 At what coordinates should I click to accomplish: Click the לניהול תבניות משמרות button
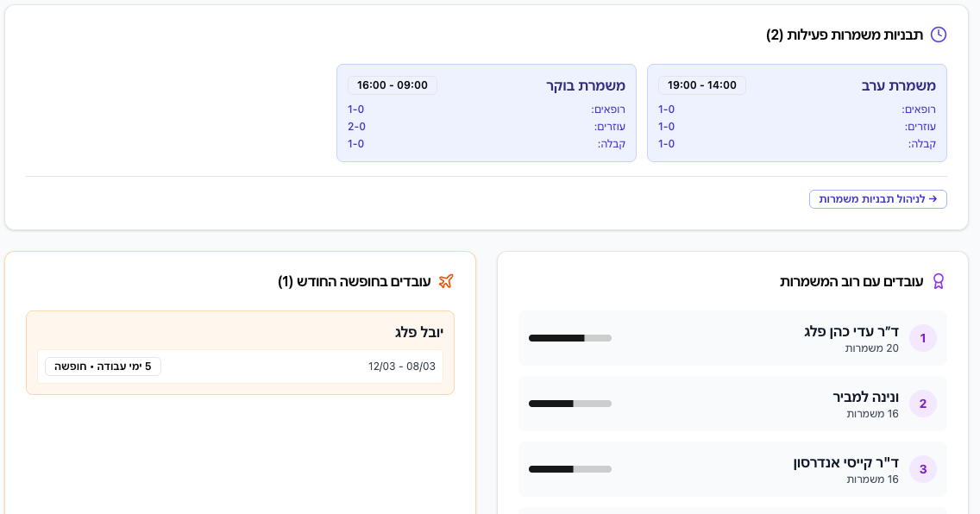[x=877, y=198]
